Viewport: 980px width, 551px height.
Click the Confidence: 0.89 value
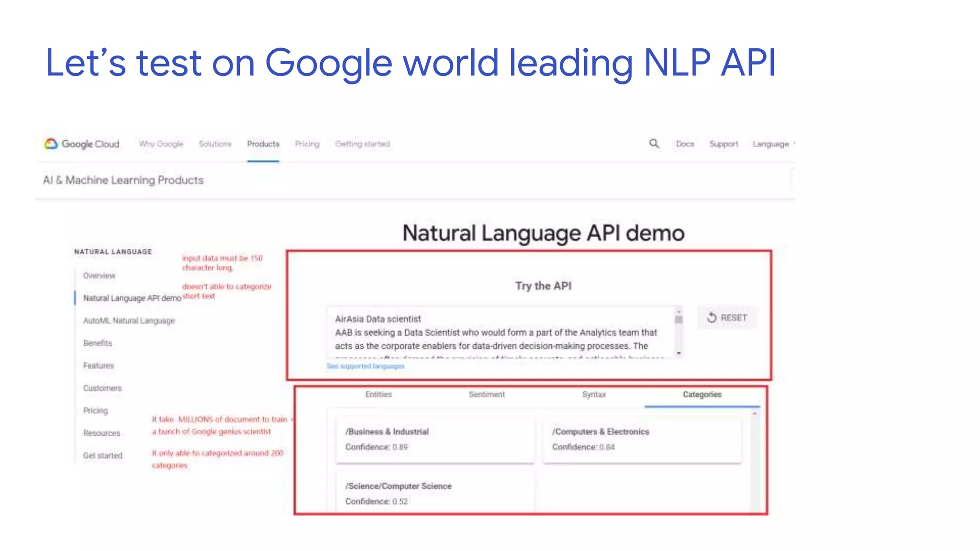(x=377, y=447)
